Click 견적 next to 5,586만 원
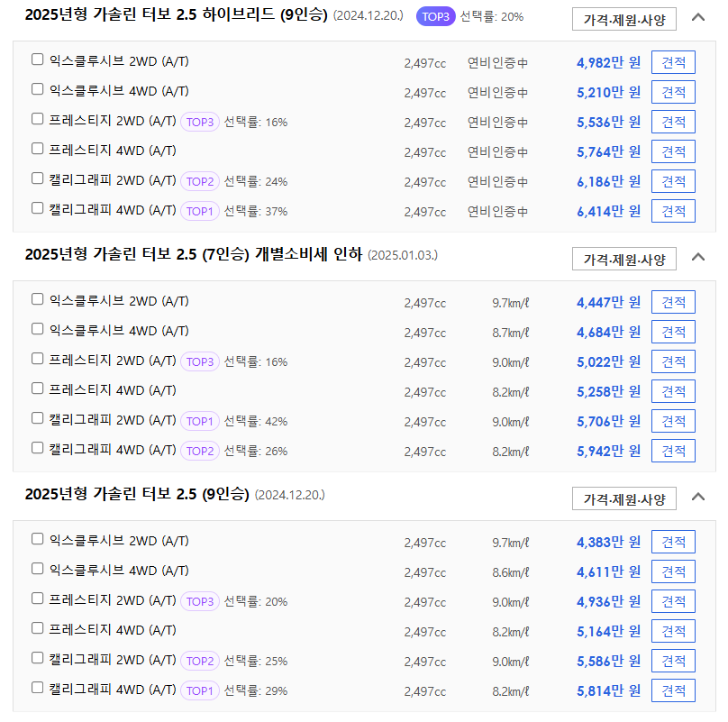The width and height of the screenshot is (728, 722). tap(673, 661)
